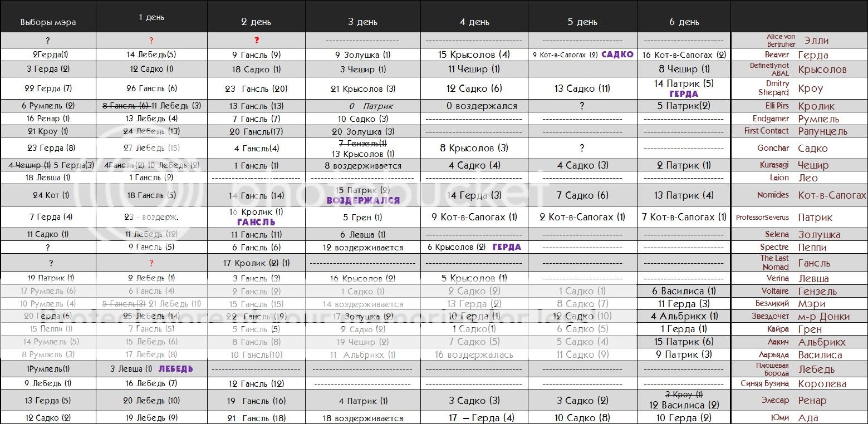Click the role name 'Элли'
868x424 pixels.
coord(816,41)
